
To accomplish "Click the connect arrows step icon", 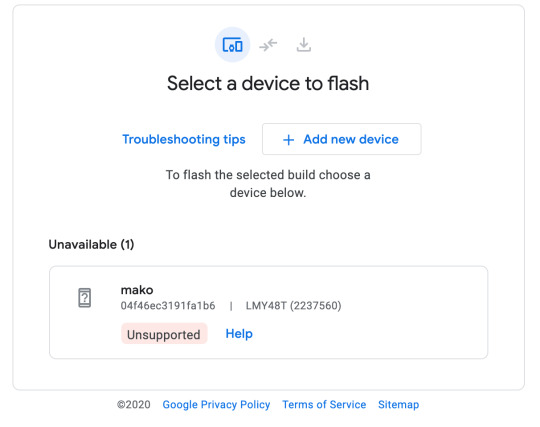I will point(268,45).
